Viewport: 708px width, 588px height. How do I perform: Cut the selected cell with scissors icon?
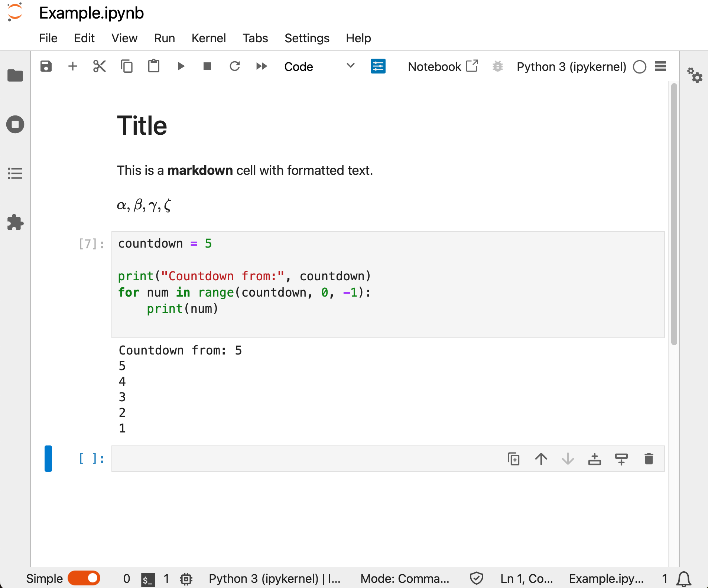point(100,66)
